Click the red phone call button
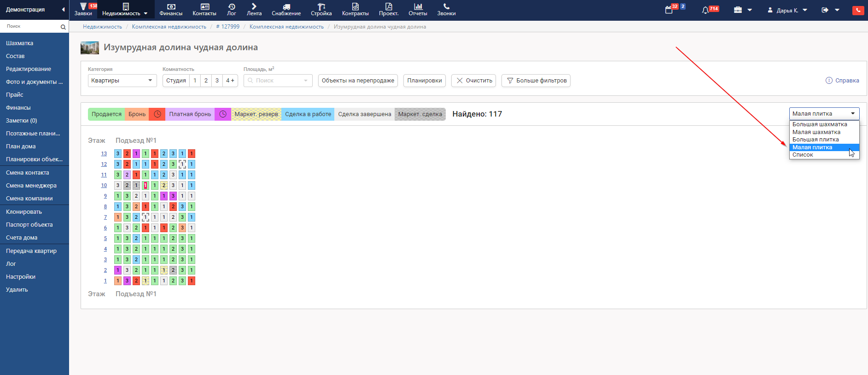This screenshot has height=375, width=868. point(858,10)
